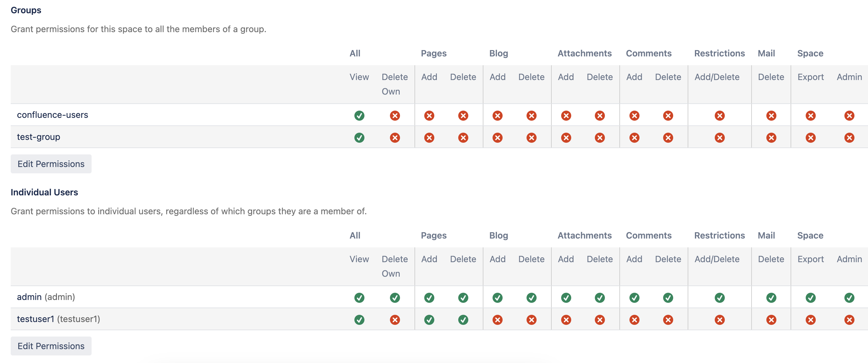Screen dimensions: 868x363
Task: Click the testuser1 user name
Action: pyautogui.click(x=35, y=319)
